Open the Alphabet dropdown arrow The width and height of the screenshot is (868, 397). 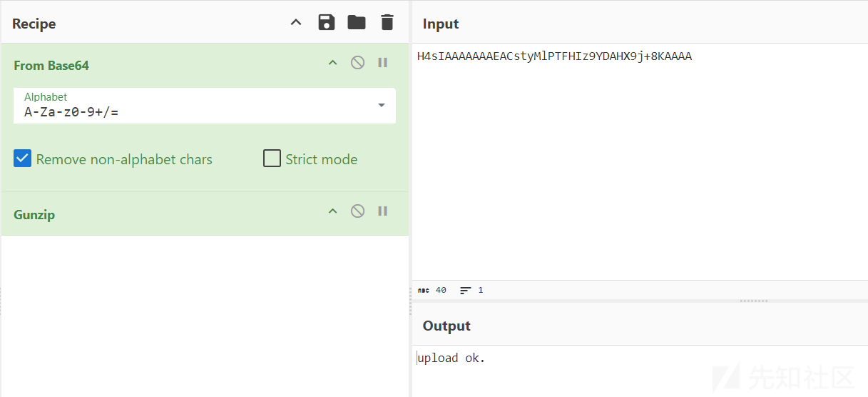[x=382, y=106]
